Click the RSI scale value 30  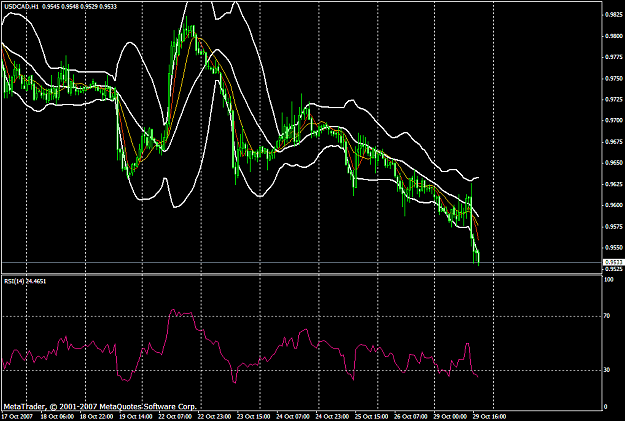pos(607,370)
